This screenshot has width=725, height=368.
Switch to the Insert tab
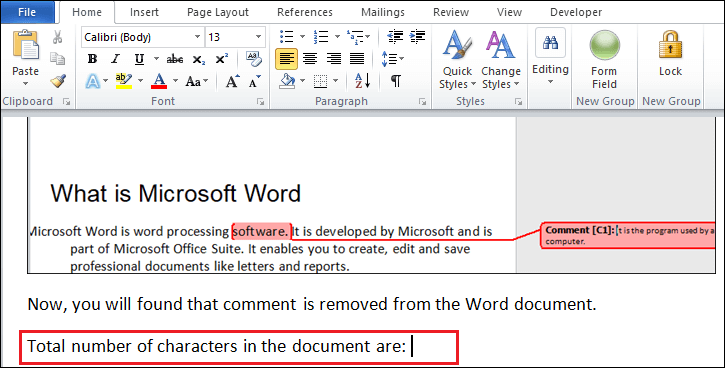click(144, 12)
